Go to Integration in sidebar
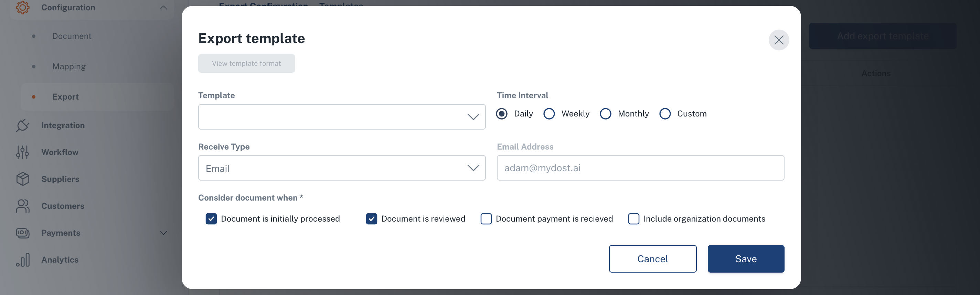This screenshot has height=295, width=980. pyautogui.click(x=63, y=125)
